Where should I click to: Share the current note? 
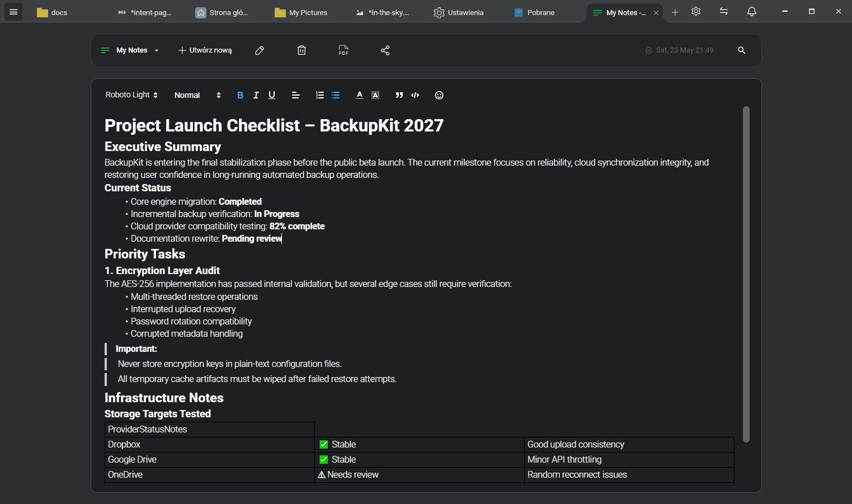(x=385, y=50)
